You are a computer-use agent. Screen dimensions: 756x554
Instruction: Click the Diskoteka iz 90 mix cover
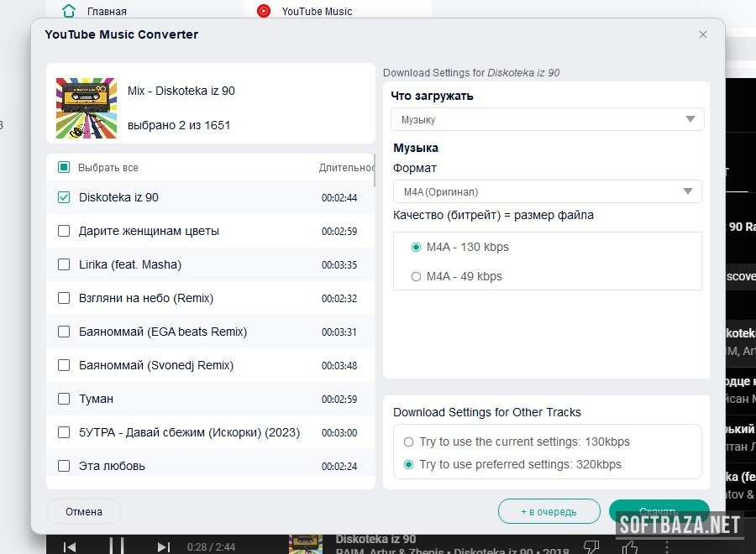coord(86,107)
